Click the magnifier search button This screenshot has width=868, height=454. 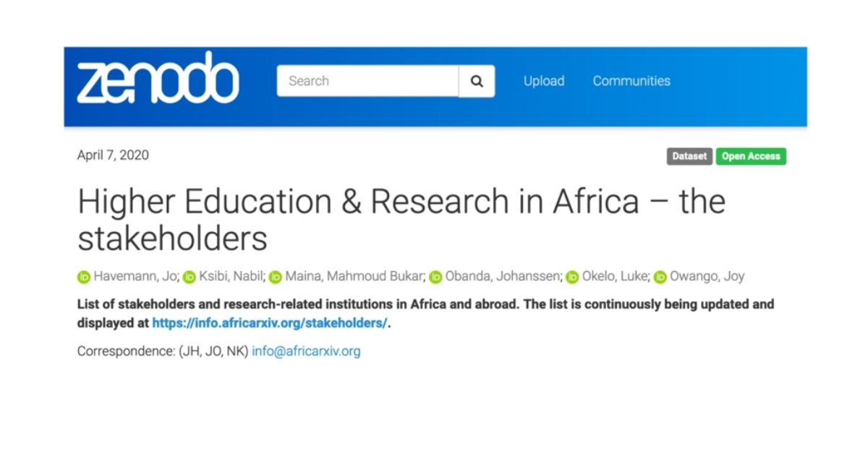pos(477,81)
